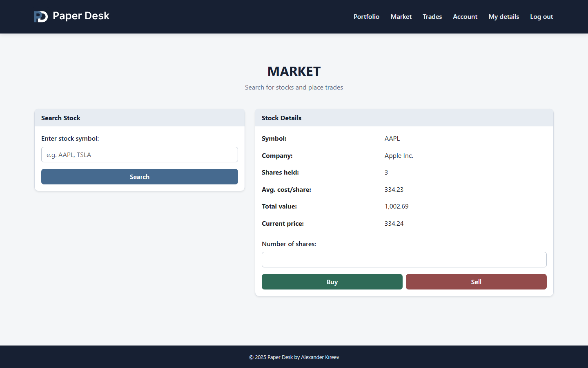The image size is (588, 368).
Task: Select the total value 1,002.69
Action: click(x=396, y=206)
